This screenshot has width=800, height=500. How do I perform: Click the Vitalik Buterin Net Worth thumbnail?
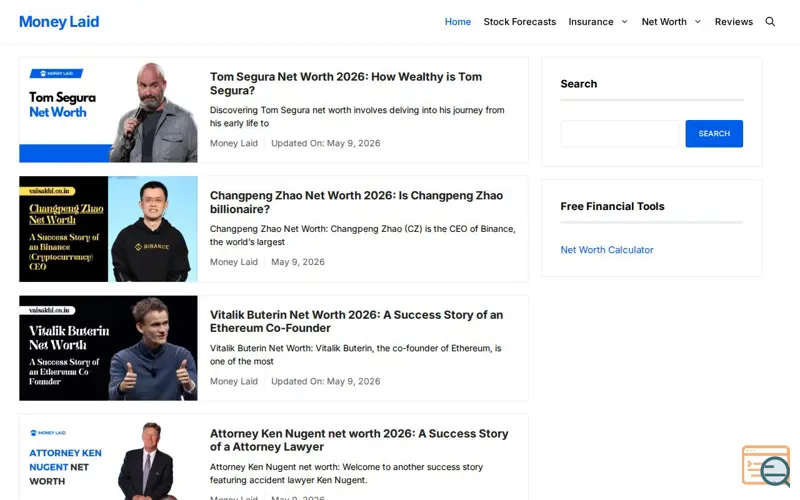tap(108, 348)
